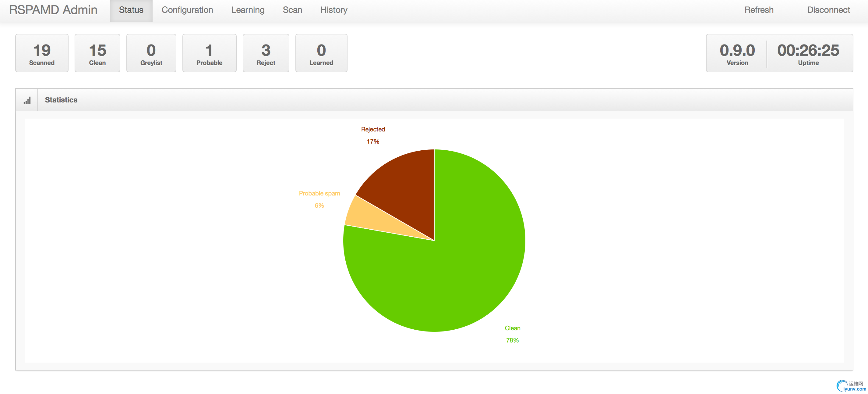Click the Refresh link

click(x=758, y=10)
